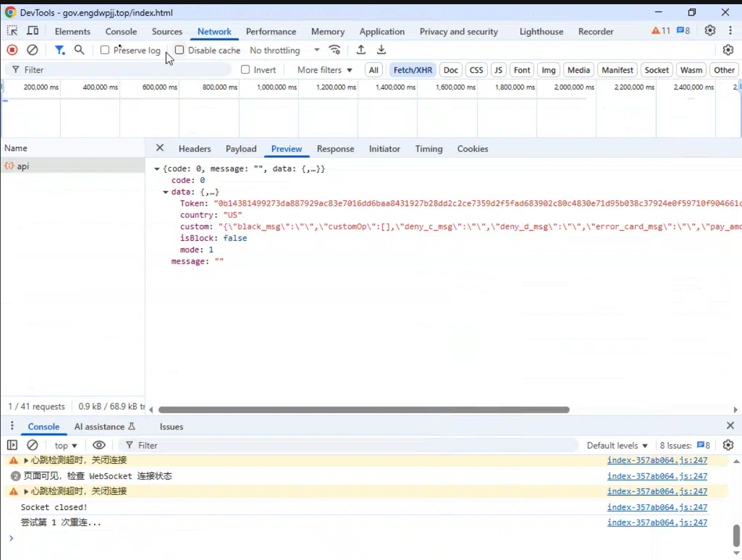Click the 8 Issues link in console toolbar
Image resolution: width=742 pixels, height=560 pixels.
coord(685,446)
